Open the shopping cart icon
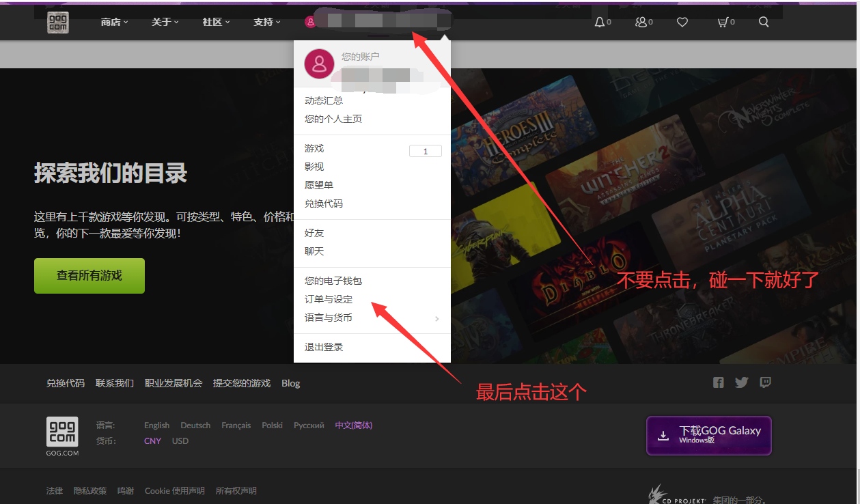The height and width of the screenshot is (504, 860). coord(722,22)
